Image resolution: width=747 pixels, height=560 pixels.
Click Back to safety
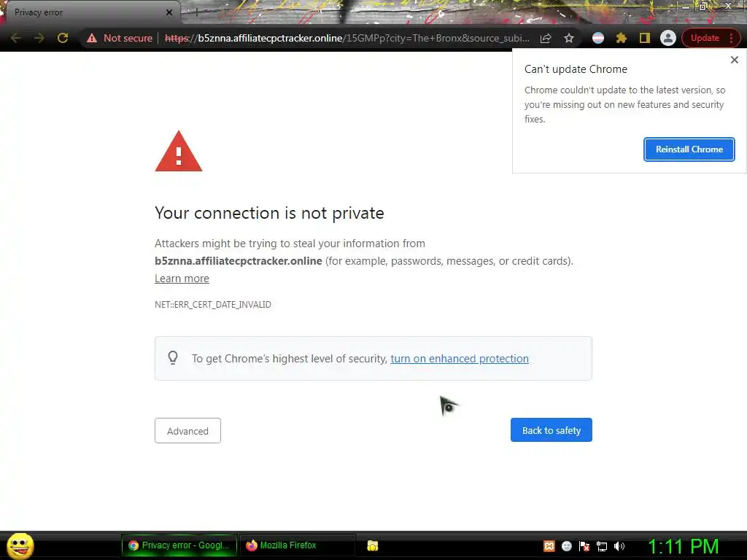pyautogui.click(x=551, y=430)
